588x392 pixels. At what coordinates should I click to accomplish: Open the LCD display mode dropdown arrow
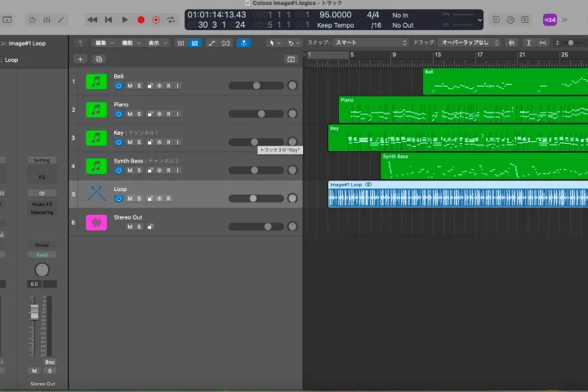coord(479,20)
